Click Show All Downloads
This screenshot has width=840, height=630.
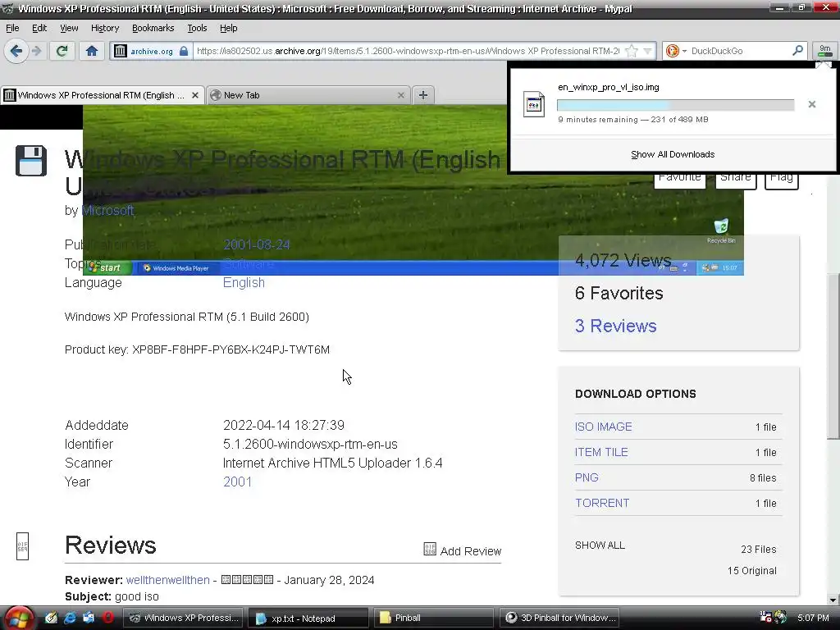(x=673, y=154)
